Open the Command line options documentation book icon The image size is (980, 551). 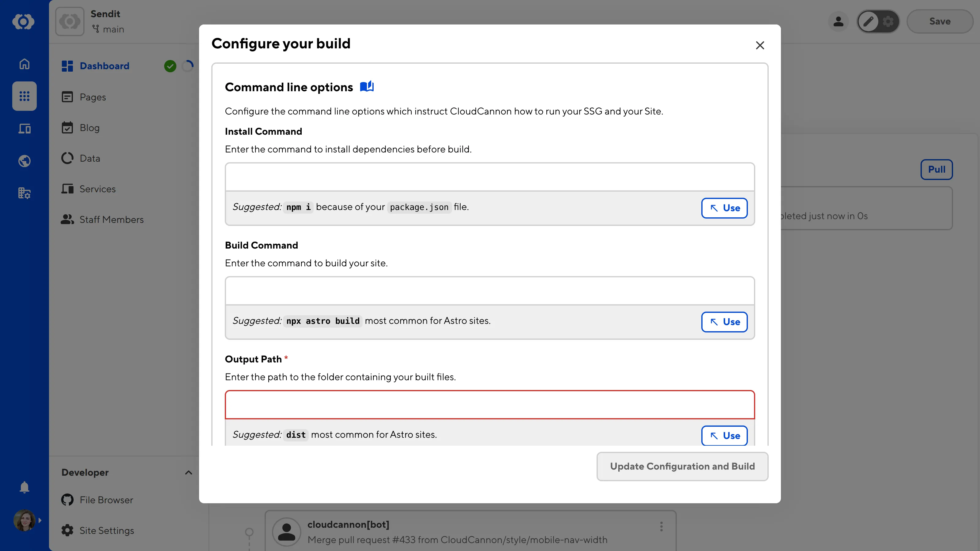coord(367,86)
